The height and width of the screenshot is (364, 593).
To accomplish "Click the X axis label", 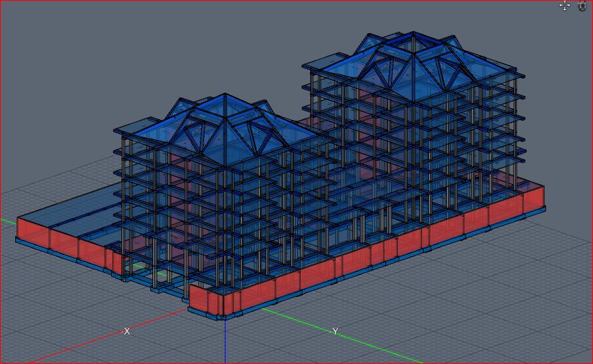I will click(127, 331).
